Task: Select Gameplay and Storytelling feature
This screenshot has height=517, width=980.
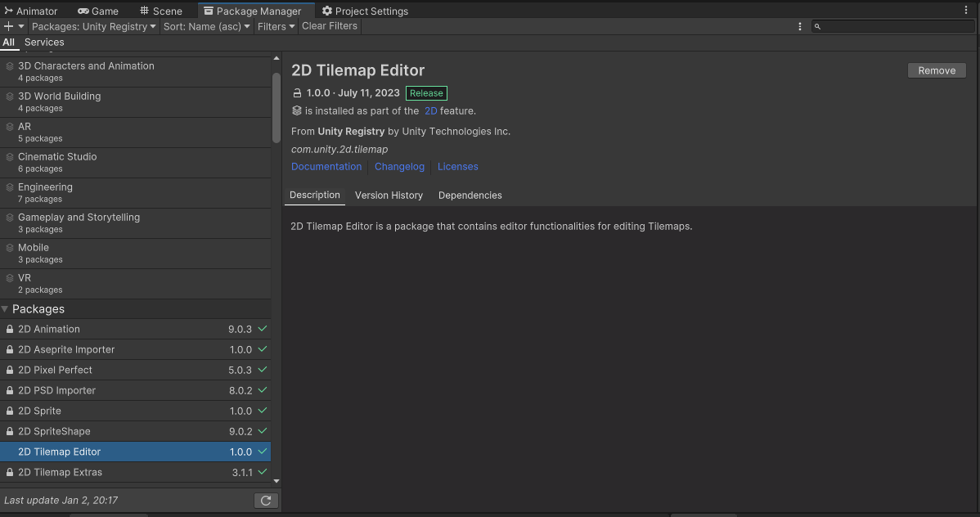Action: 136,223
